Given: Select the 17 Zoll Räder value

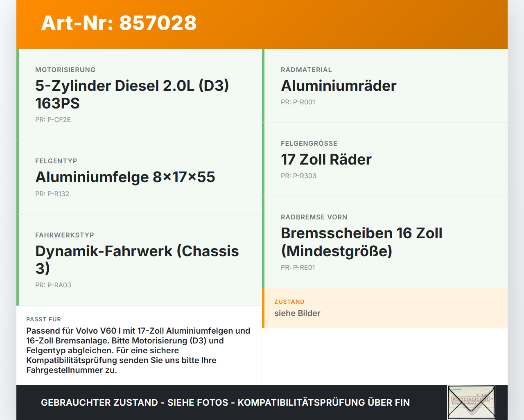Looking at the screenshot, I should [326, 159].
